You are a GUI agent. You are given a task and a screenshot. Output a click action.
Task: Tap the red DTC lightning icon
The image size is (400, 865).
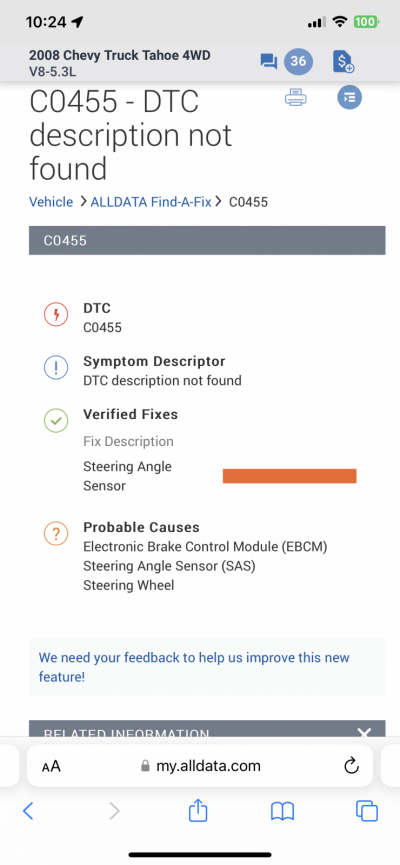[56, 314]
